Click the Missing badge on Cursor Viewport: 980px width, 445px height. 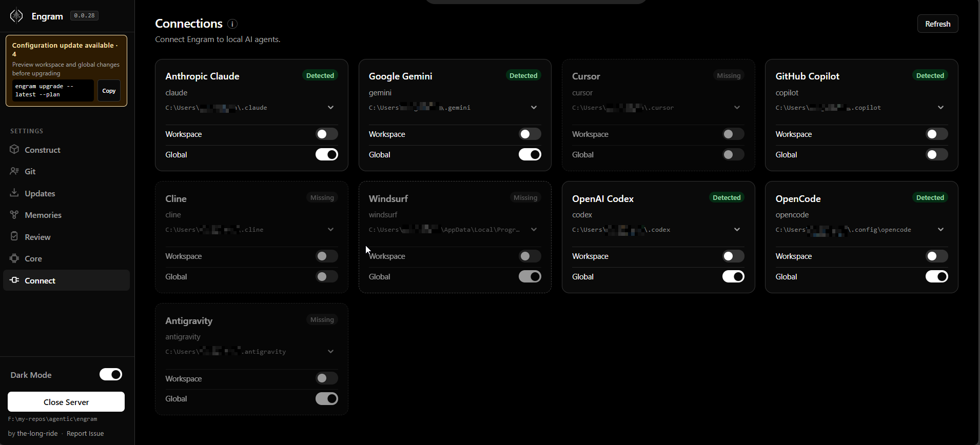pyautogui.click(x=729, y=75)
